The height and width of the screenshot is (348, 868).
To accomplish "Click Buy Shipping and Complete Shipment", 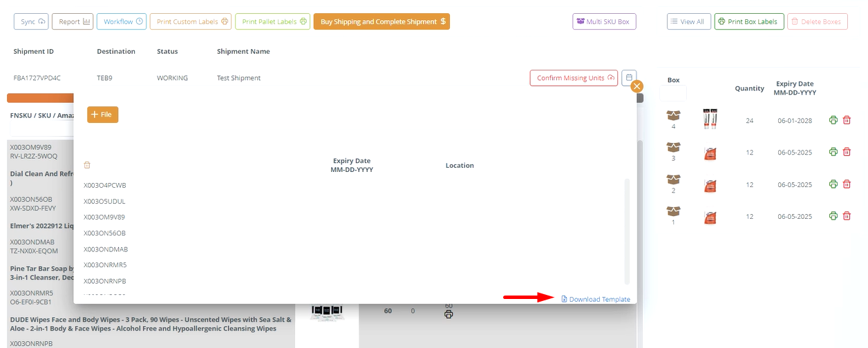I will 381,21.
